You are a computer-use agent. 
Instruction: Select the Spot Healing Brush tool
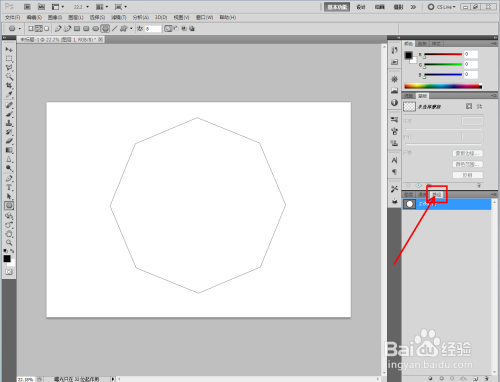point(9,105)
